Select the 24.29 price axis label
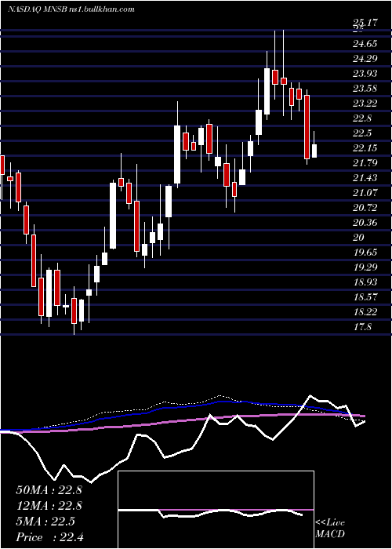Image resolution: width=392 pixels, height=549 pixels. pyautogui.click(x=365, y=59)
